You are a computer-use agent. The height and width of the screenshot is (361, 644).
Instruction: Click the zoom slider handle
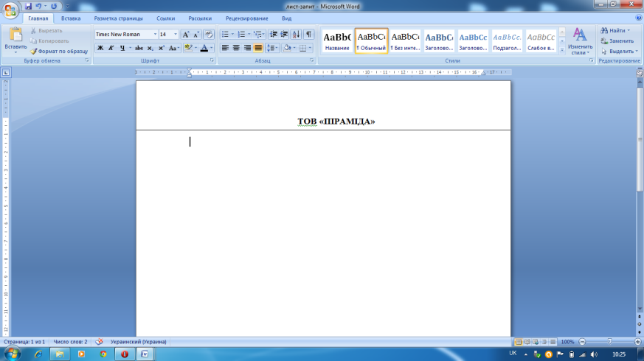pos(610,341)
